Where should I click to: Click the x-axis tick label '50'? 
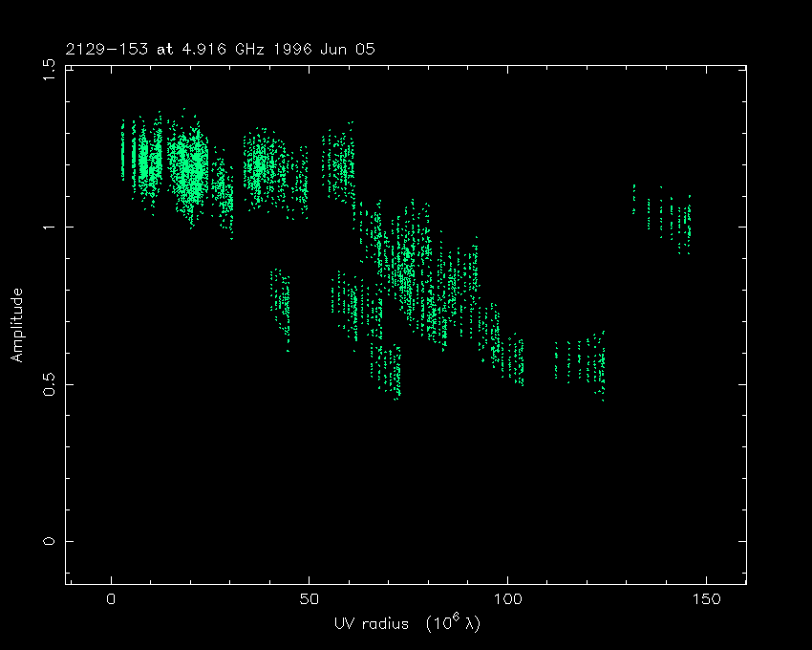coord(309,600)
